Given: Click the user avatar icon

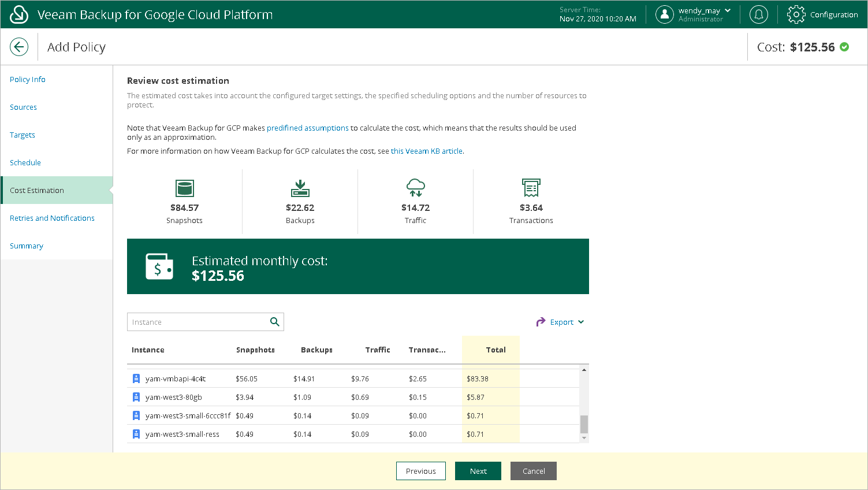Looking at the screenshot, I should (665, 14).
